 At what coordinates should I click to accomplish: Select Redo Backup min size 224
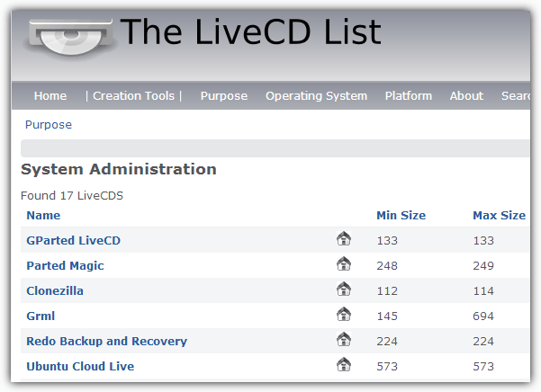coord(387,341)
